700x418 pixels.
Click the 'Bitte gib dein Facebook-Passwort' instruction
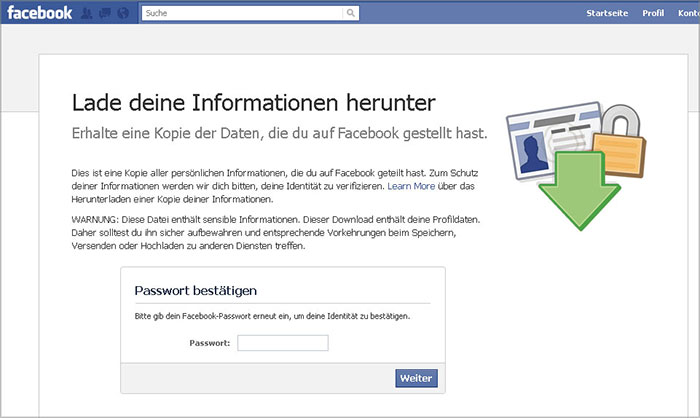(272, 316)
